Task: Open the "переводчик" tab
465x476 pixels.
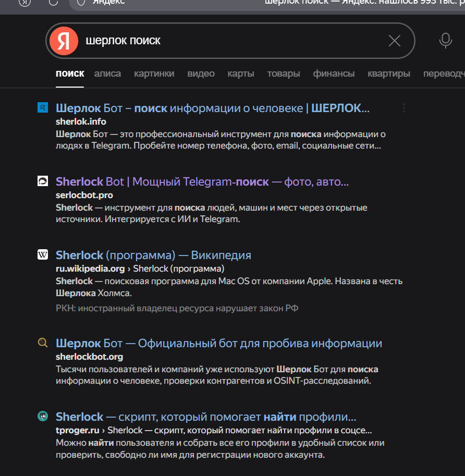Action: (x=444, y=74)
